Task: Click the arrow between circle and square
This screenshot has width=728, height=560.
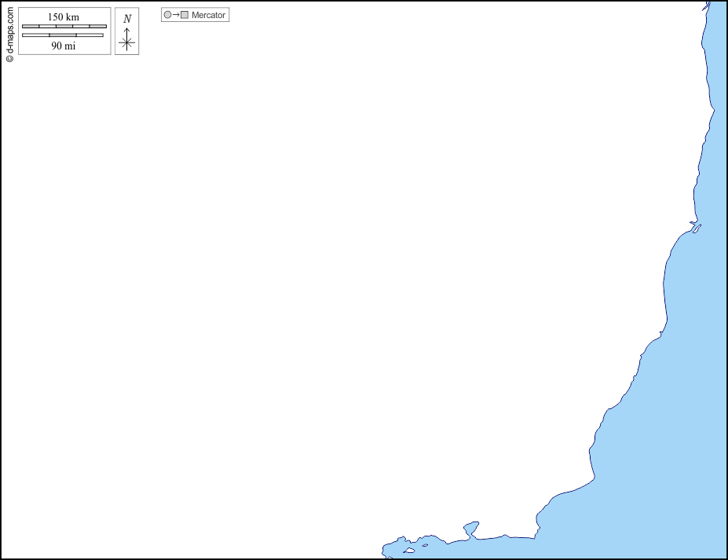Action: coord(176,15)
